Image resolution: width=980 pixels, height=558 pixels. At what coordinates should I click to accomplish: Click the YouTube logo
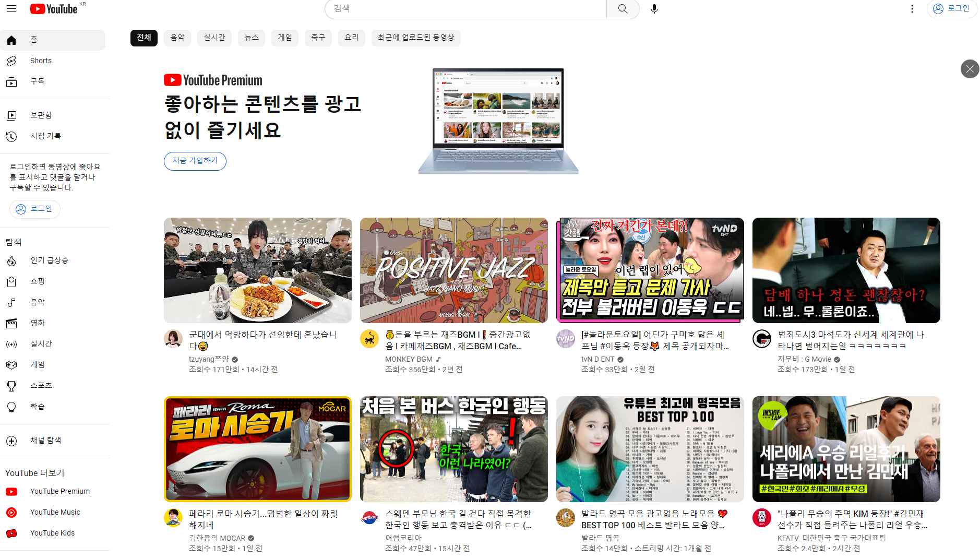[54, 9]
